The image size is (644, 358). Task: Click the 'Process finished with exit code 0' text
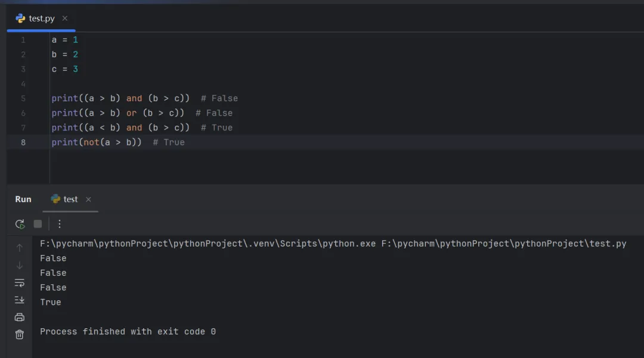(128, 332)
